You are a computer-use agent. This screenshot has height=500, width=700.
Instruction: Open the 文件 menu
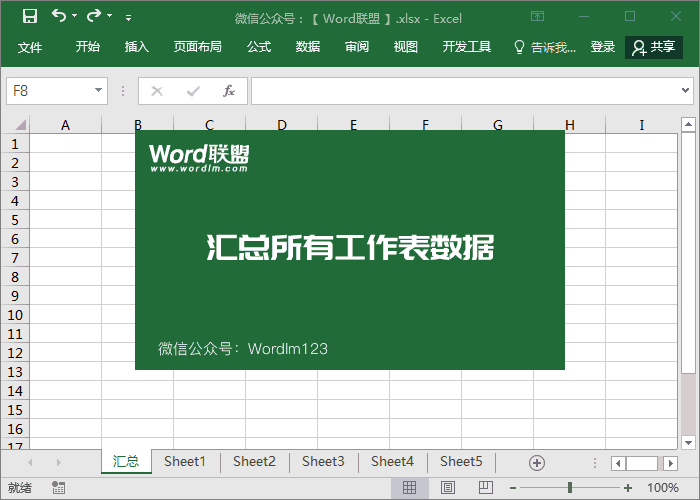click(x=30, y=47)
